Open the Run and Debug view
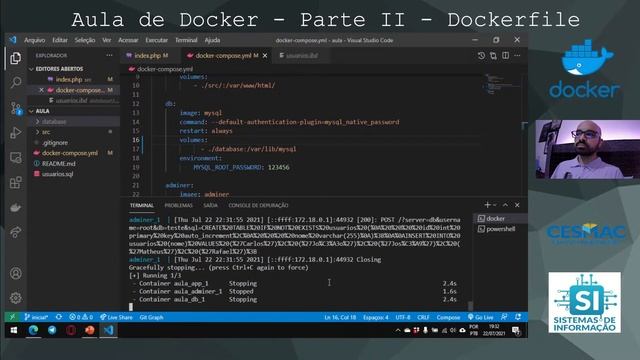 [x=16, y=133]
